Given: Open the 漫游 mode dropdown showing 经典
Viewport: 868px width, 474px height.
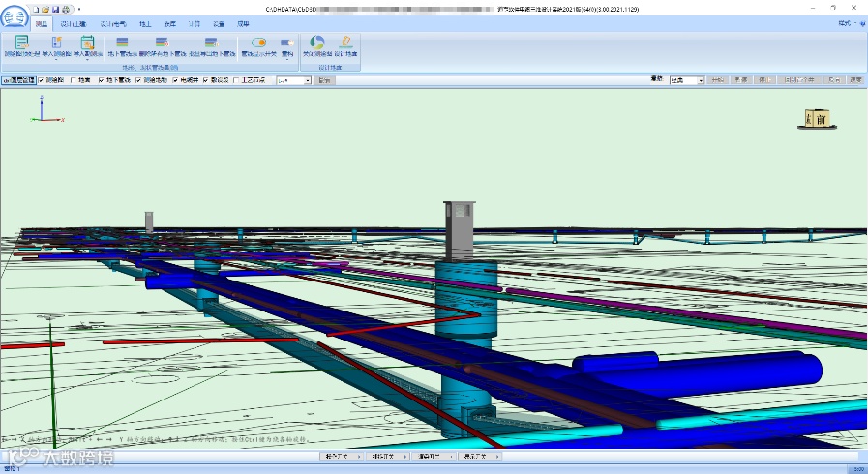Looking at the screenshot, I should (686, 80).
